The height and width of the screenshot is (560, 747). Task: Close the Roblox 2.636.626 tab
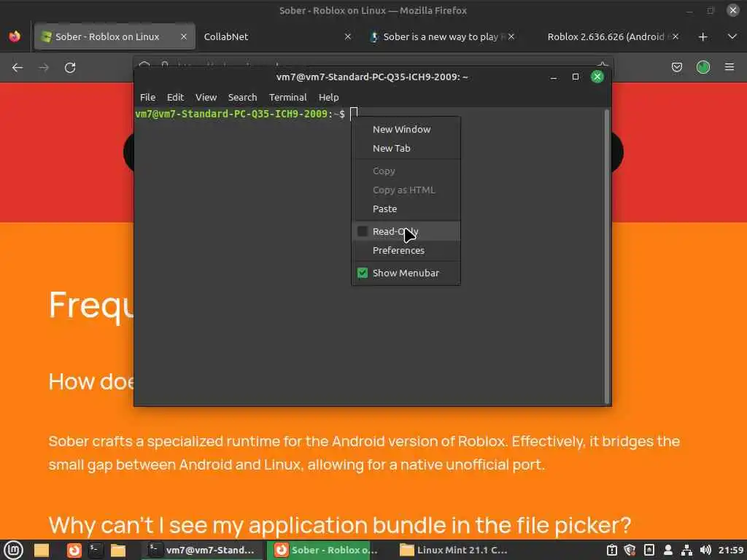pos(675,36)
